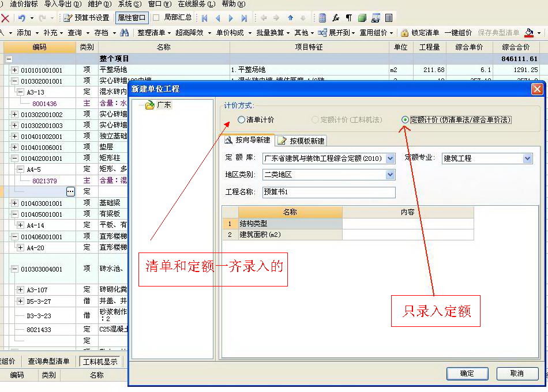Expand tree row 010101001001

tap(14, 70)
